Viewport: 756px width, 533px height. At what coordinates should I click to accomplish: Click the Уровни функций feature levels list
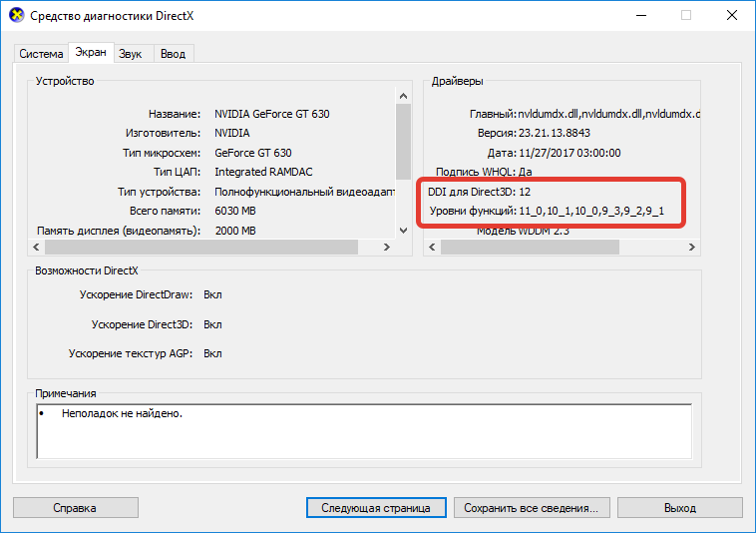tap(591, 212)
